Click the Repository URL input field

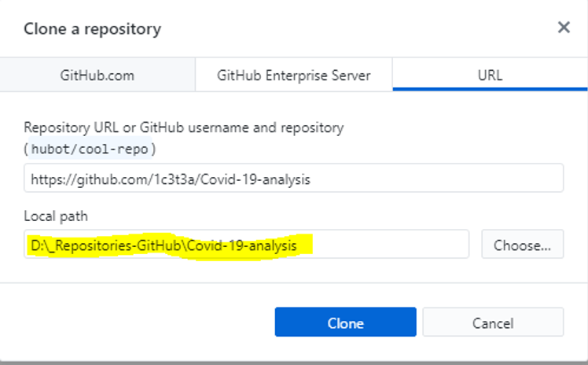coord(293,179)
